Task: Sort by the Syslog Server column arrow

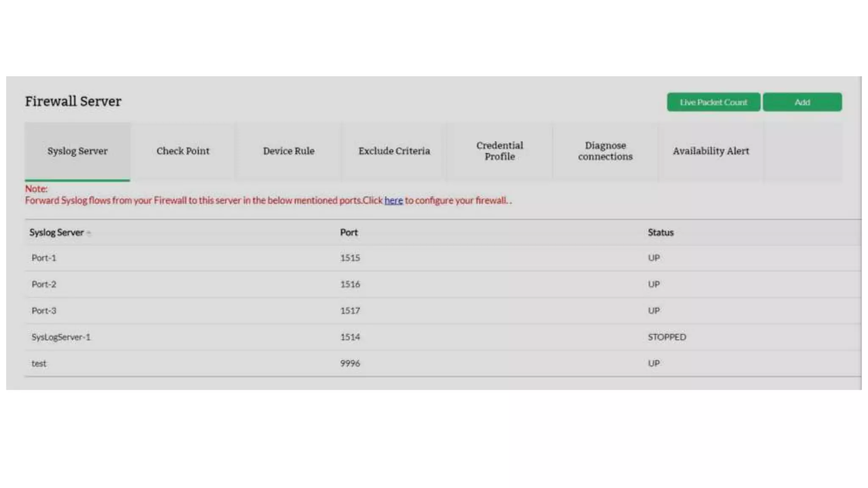Action: coord(89,233)
